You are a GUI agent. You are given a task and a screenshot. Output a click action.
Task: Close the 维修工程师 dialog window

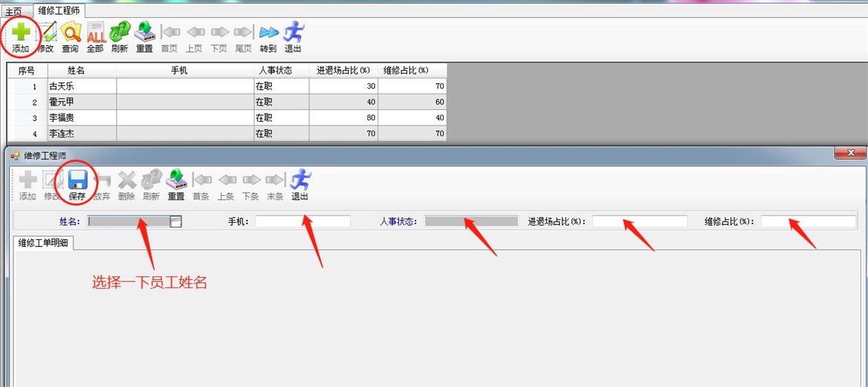(x=850, y=152)
